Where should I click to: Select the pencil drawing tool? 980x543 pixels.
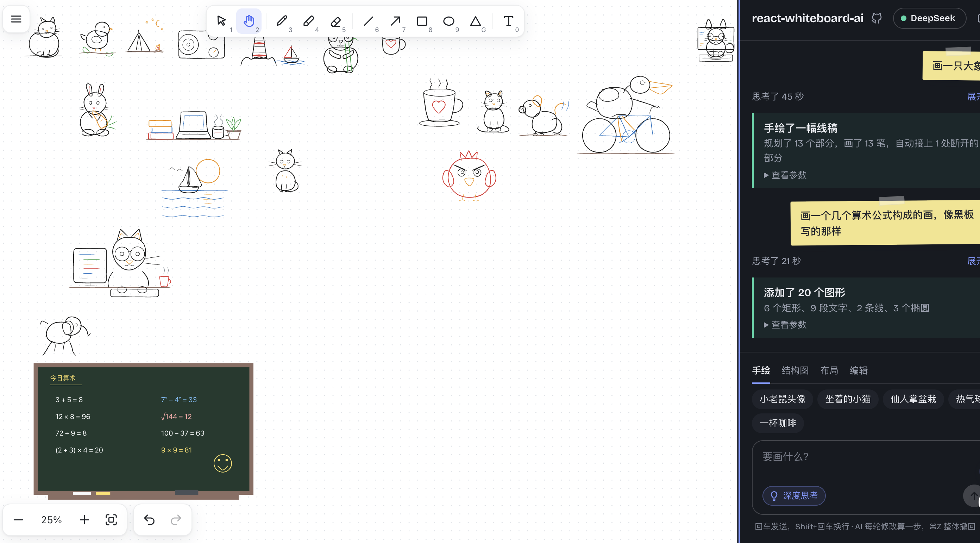coord(282,21)
